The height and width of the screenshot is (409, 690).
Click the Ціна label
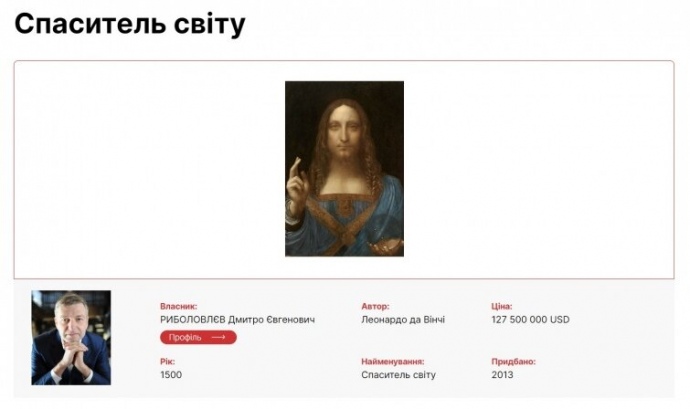coord(502,306)
